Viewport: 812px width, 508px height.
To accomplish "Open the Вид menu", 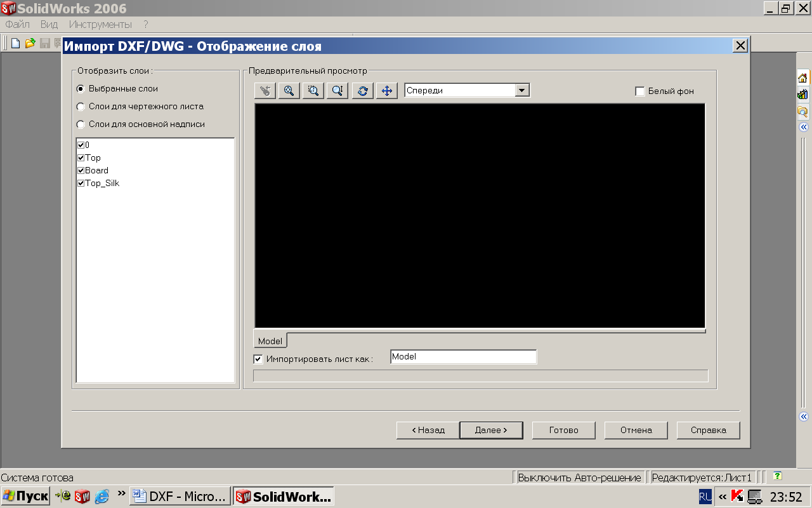I will [49, 24].
